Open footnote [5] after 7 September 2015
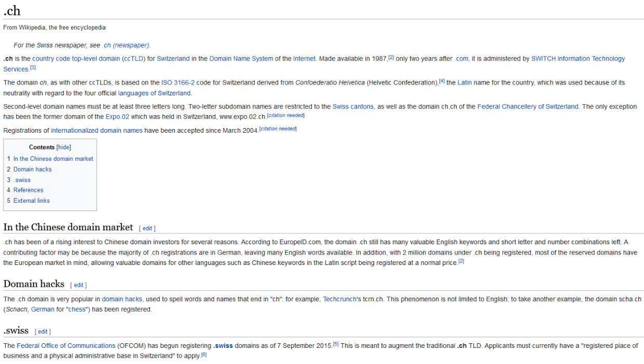Screen dimensions: 644x364 336,344
